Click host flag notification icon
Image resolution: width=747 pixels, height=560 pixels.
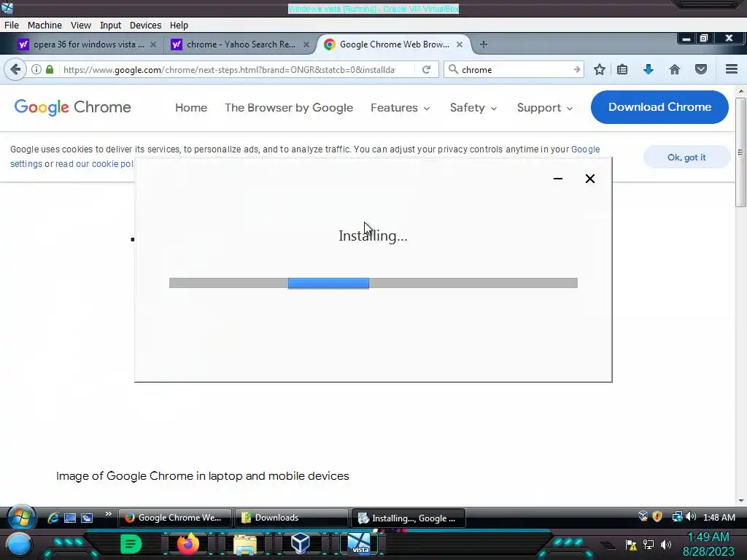point(631,545)
